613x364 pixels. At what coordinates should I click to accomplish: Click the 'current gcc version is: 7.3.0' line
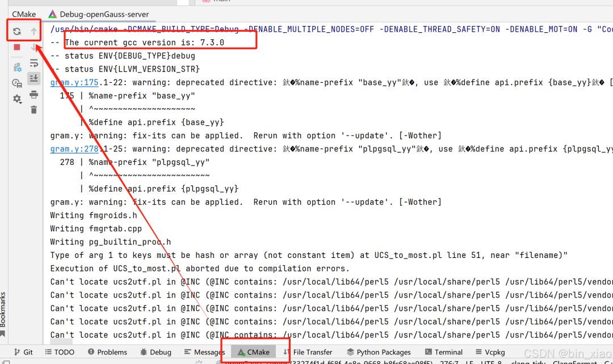tap(137, 43)
